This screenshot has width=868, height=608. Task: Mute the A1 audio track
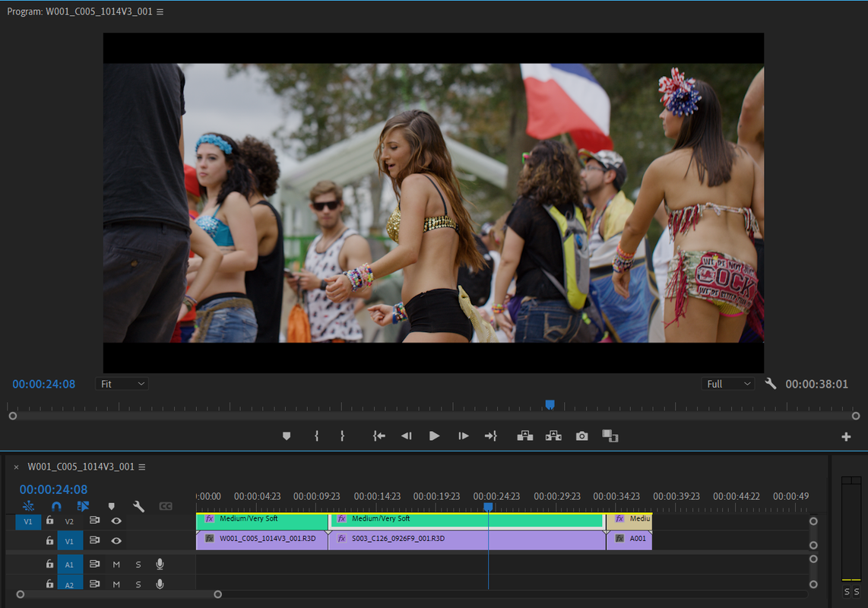coord(116,565)
